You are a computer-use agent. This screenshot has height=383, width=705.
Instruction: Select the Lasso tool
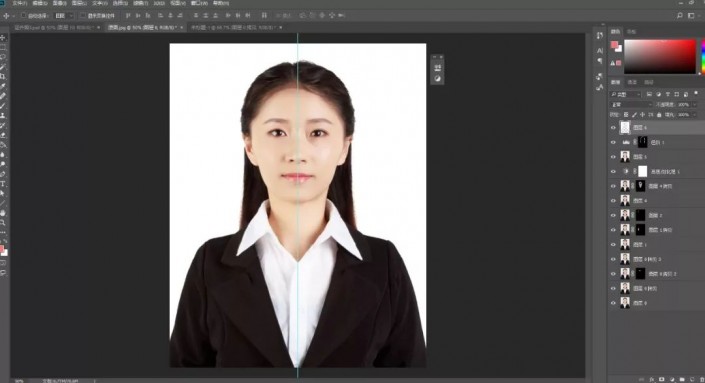coord(3,57)
